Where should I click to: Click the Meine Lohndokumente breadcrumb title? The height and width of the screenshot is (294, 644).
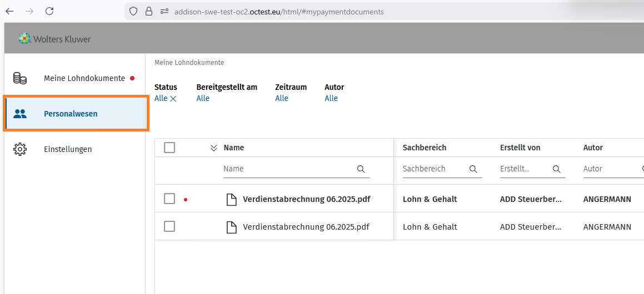[x=189, y=63]
